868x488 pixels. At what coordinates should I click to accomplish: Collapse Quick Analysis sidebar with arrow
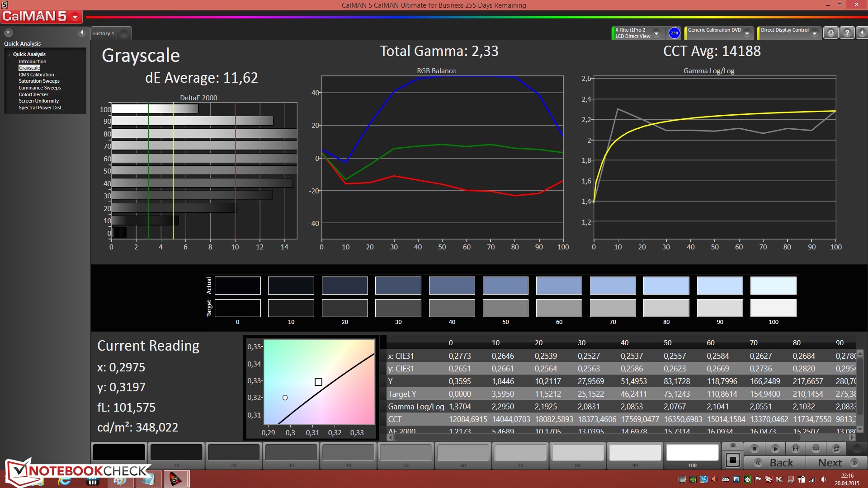coord(82,33)
